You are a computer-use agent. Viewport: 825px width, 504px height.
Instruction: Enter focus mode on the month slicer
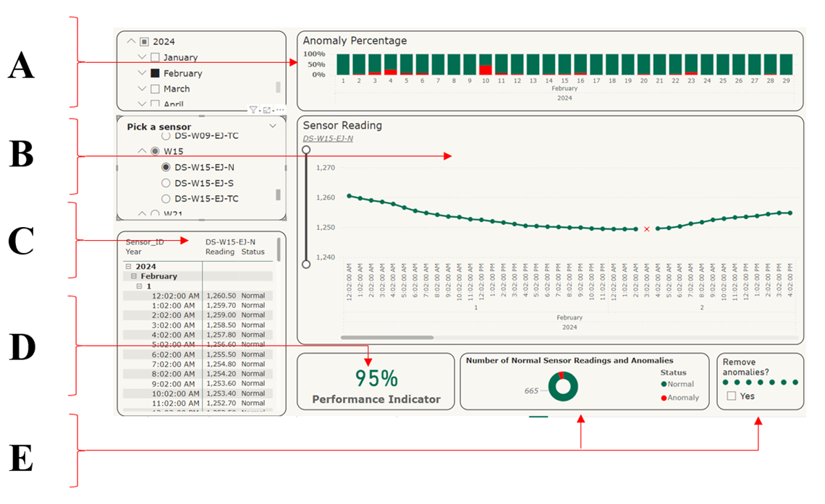tap(267, 108)
